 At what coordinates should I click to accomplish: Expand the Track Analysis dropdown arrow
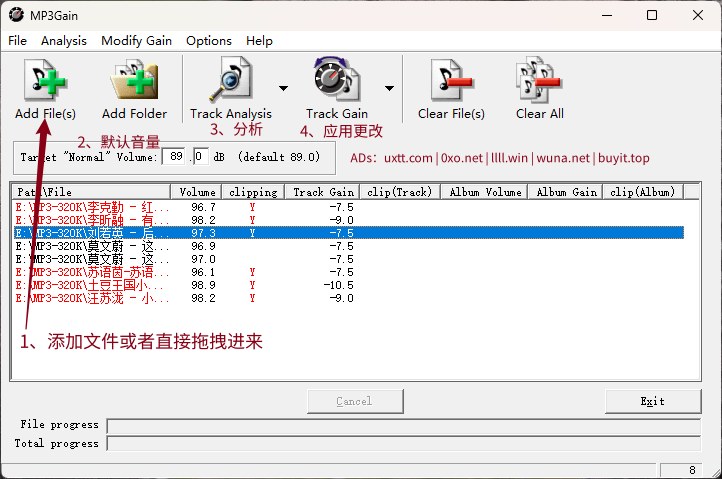click(284, 88)
